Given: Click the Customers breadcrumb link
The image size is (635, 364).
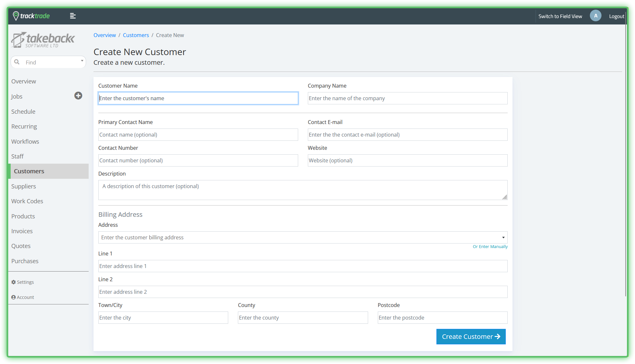Looking at the screenshot, I should [136, 35].
